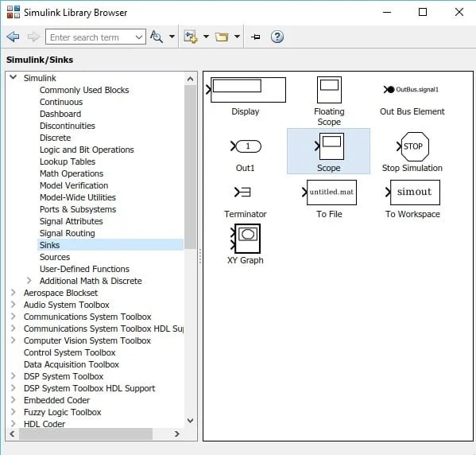Select the Display block
The height and width of the screenshot is (455, 476).
coord(246,90)
